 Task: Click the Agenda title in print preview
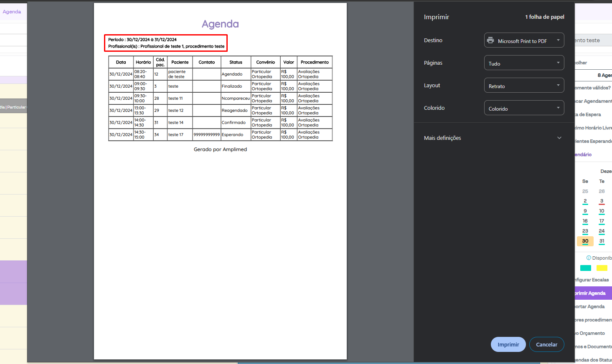220,24
